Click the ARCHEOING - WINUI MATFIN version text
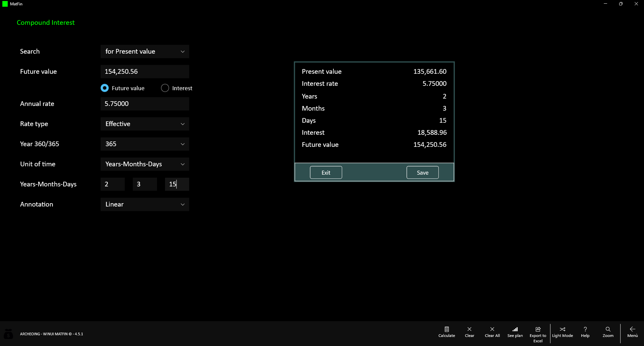Screen dimensions: 644x346 (x=51, y=334)
